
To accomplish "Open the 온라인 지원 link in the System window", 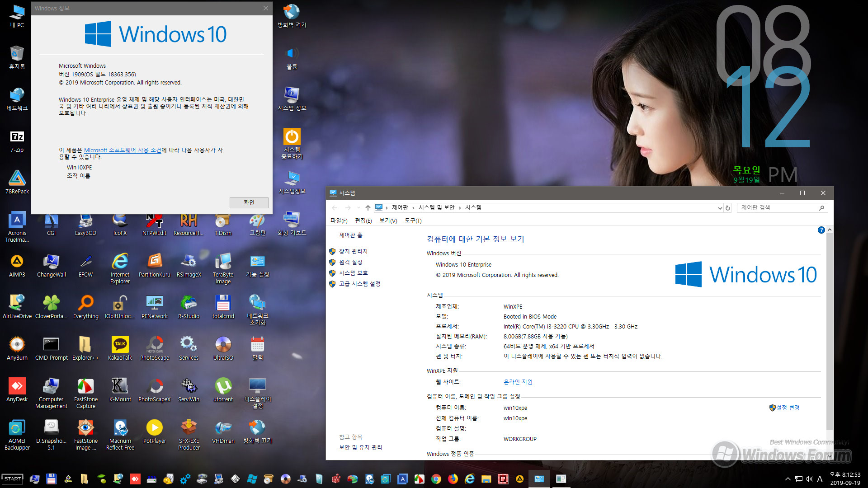I will click(x=518, y=382).
